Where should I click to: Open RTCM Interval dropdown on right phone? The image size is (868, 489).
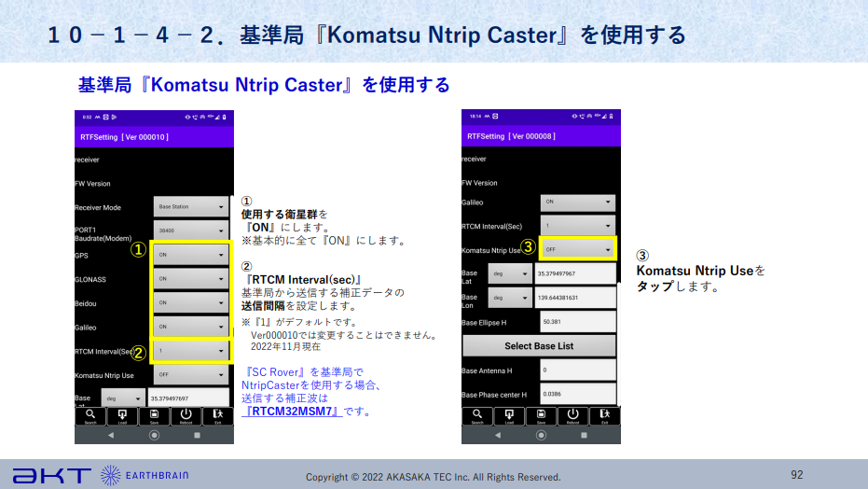tap(578, 226)
